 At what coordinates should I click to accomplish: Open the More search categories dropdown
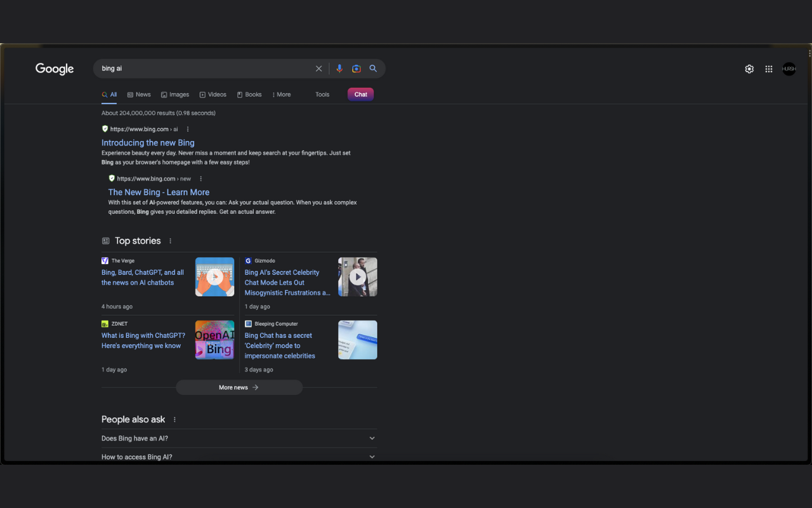[x=281, y=95]
